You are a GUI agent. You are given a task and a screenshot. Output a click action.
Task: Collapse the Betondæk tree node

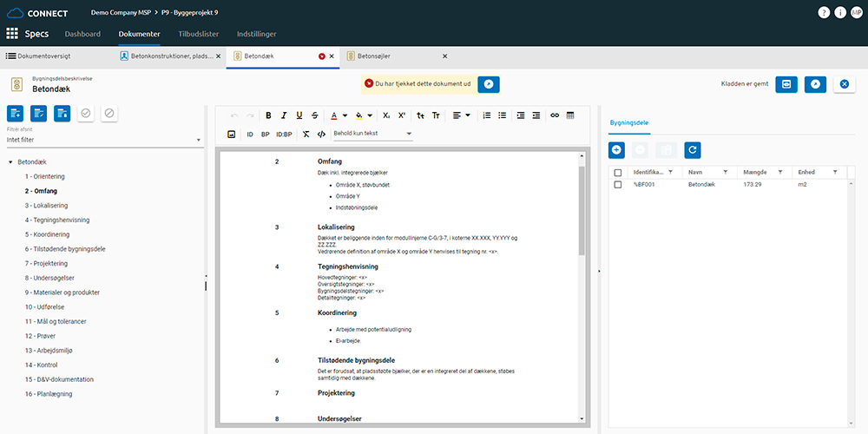(x=10, y=162)
